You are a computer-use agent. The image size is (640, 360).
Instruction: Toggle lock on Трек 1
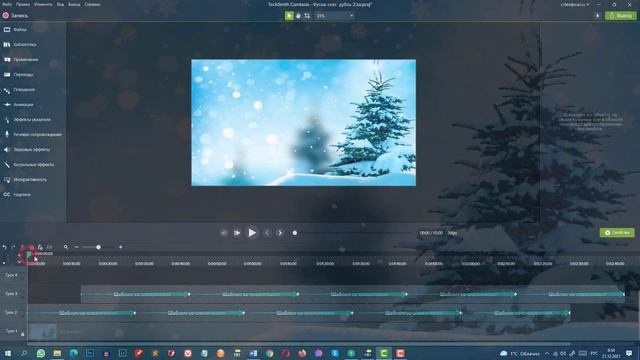click(22, 334)
